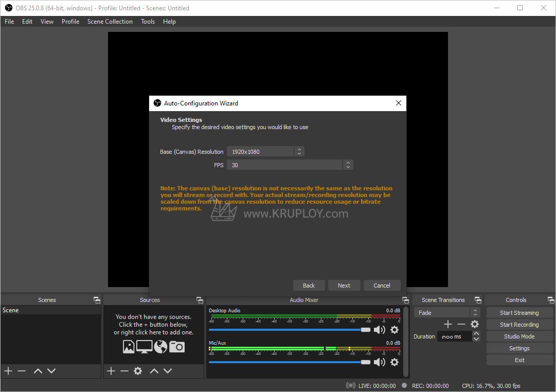
Task: Move source down arrow in Sources panel
Action: coord(168,371)
